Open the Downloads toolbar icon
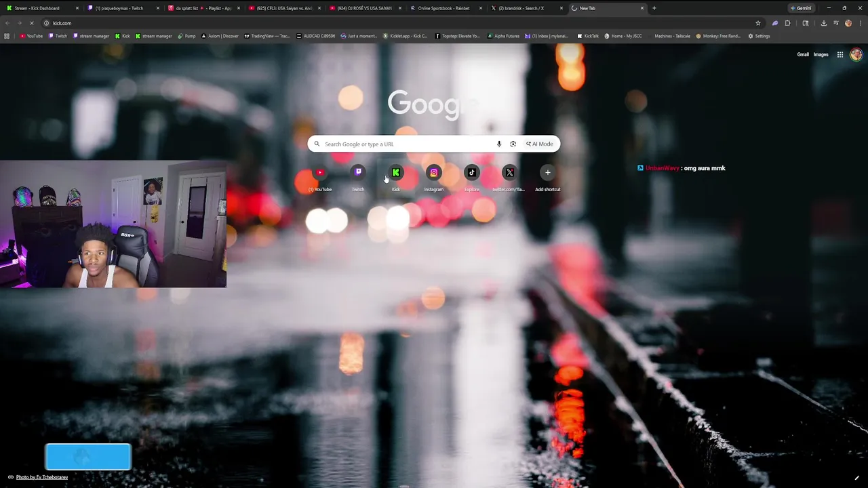868x488 pixels. (823, 23)
